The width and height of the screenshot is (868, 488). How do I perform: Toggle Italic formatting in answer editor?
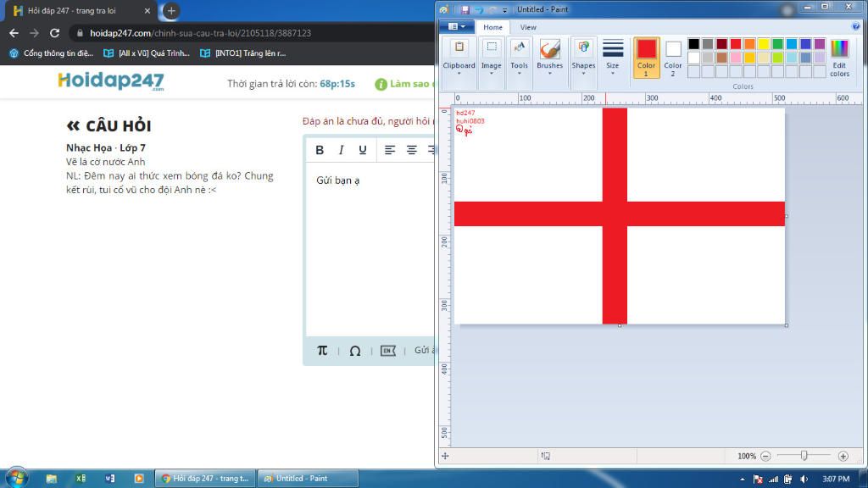(341, 150)
